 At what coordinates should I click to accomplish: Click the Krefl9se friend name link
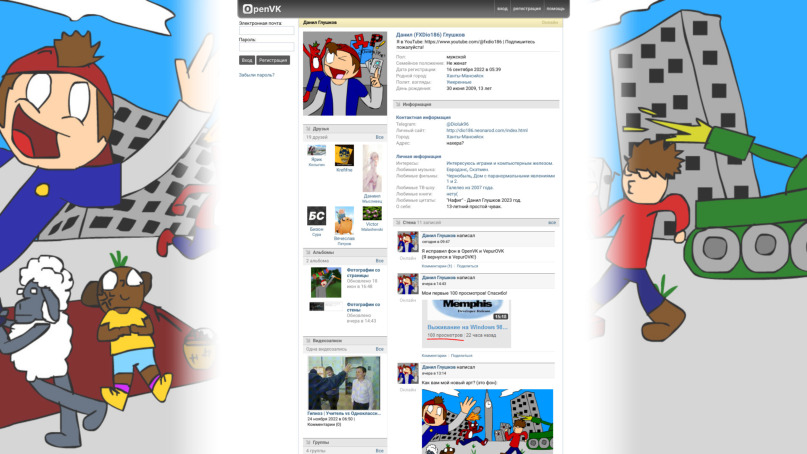pyautogui.click(x=344, y=170)
